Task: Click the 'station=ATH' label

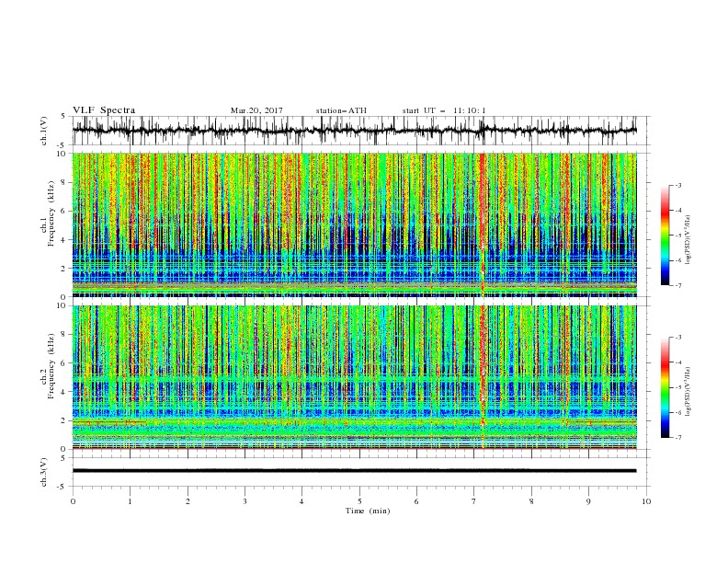Action: click(x=341, y=110)
